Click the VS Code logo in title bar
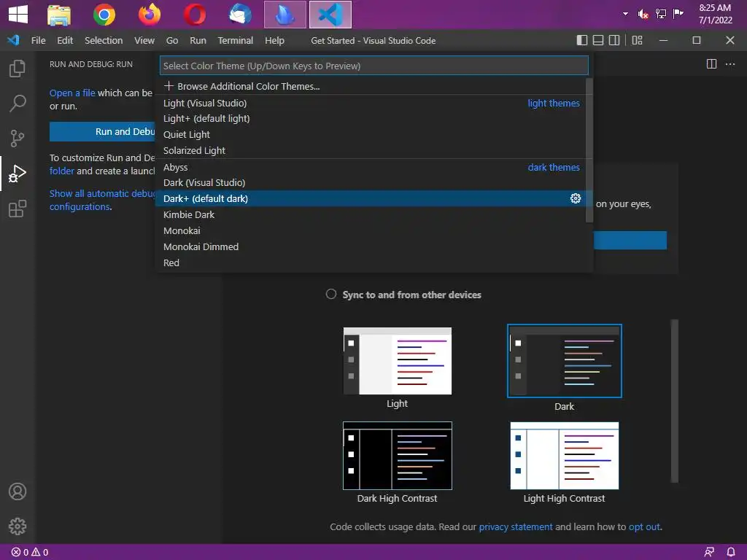Image resolution: width=747 pixels, height=560 pixels. 13,41
